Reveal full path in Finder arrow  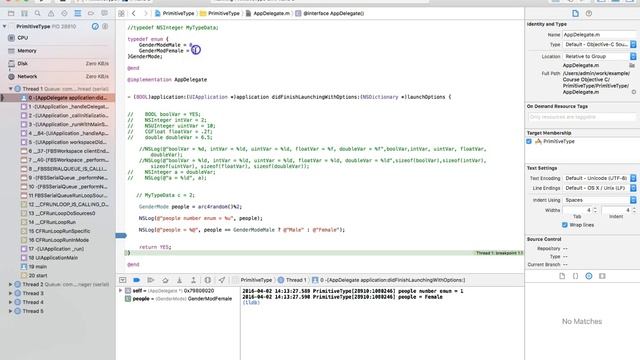633,92
